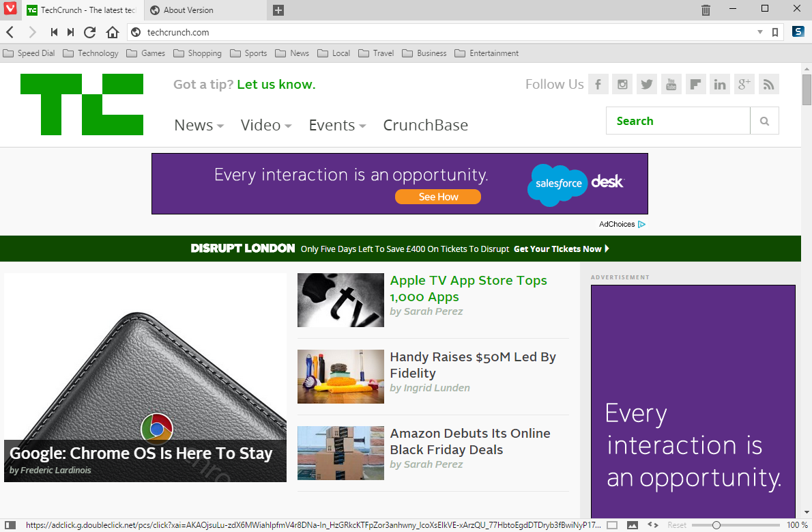
Task: Open Handy Raises $50M article
Action: click(473, 365)
